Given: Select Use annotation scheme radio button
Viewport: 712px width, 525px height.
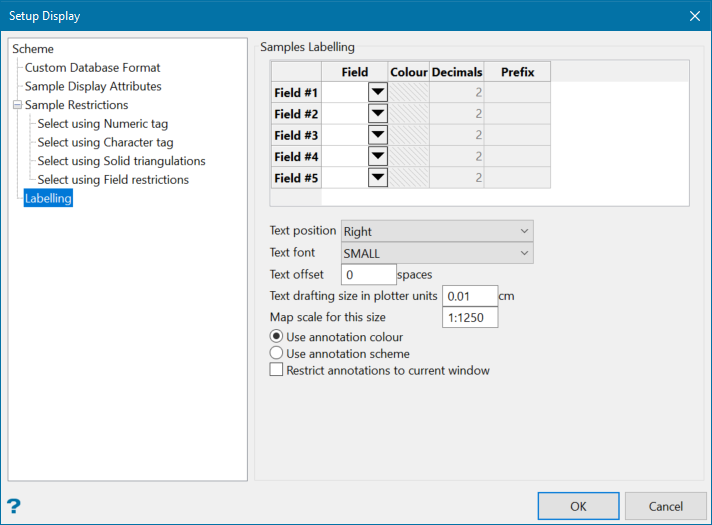Looking at the screenshot, I should pos(277,353).
